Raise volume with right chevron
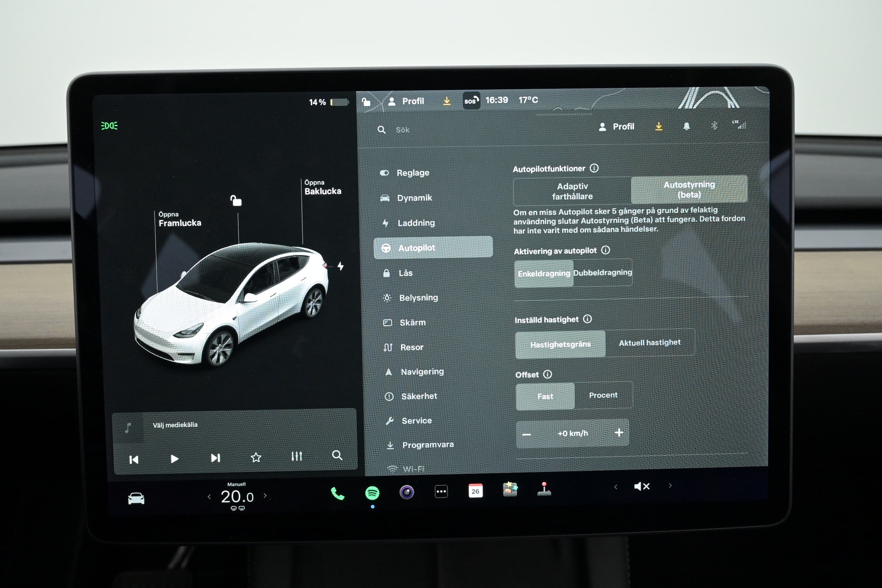 (x=670, y=486)
